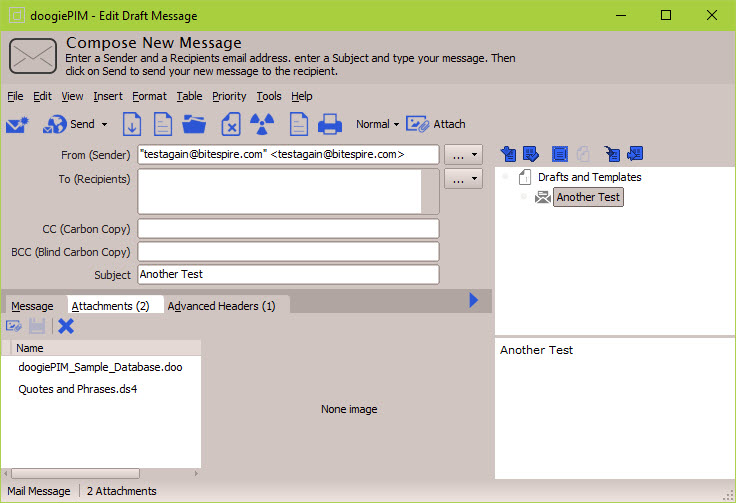The width and height of the screenshot is (736, 503).
Task: Click the page icon beside Drafts and Templates
Action: (x=525, y=177)
